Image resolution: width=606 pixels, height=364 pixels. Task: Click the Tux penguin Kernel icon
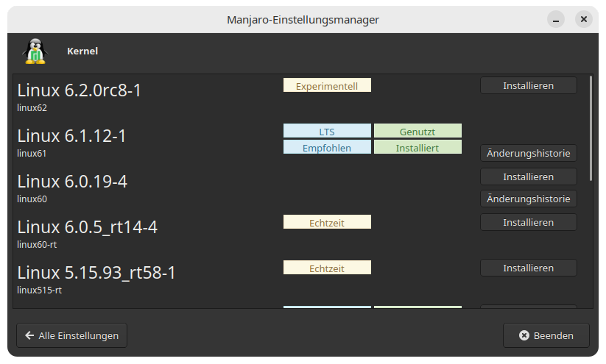[35, 51]
